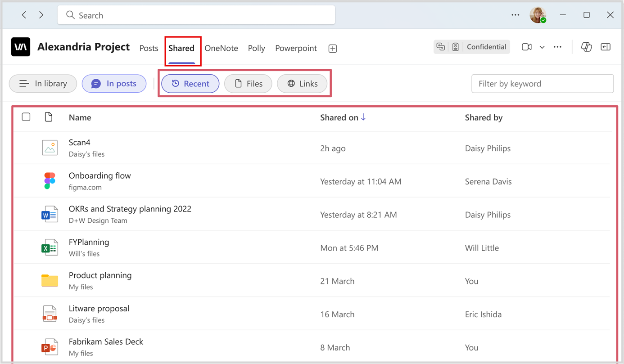Open the channel roster icon beside copy link

(x=456, y=46)
